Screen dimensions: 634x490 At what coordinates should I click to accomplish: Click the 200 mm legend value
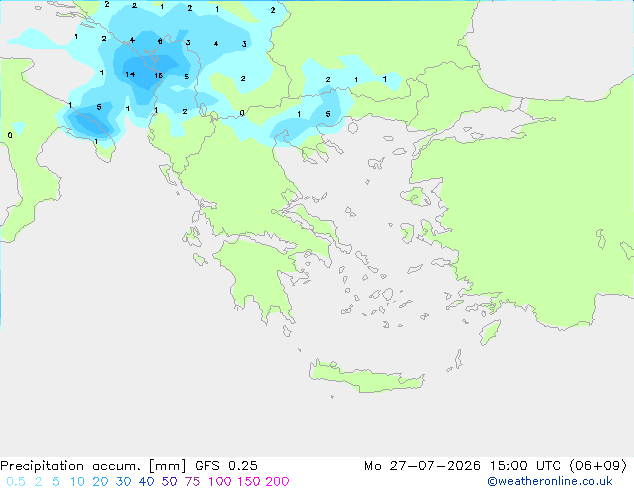click(x=277, y=482)
